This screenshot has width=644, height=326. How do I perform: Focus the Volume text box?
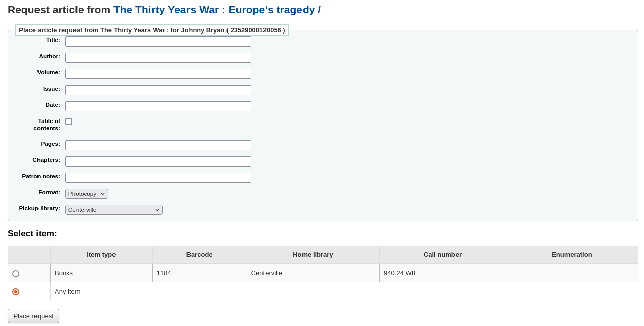pyautogui.click(x=158, y=73)
